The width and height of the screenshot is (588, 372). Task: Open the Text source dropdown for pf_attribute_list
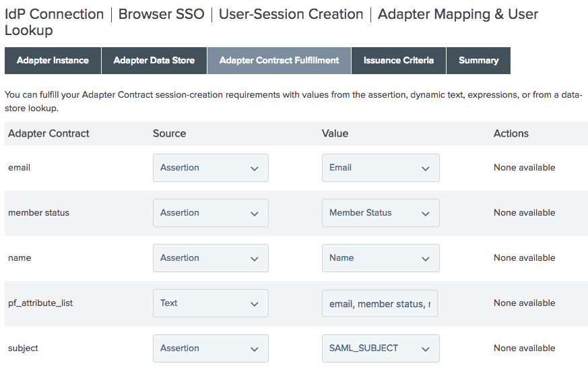click(211, 303)
